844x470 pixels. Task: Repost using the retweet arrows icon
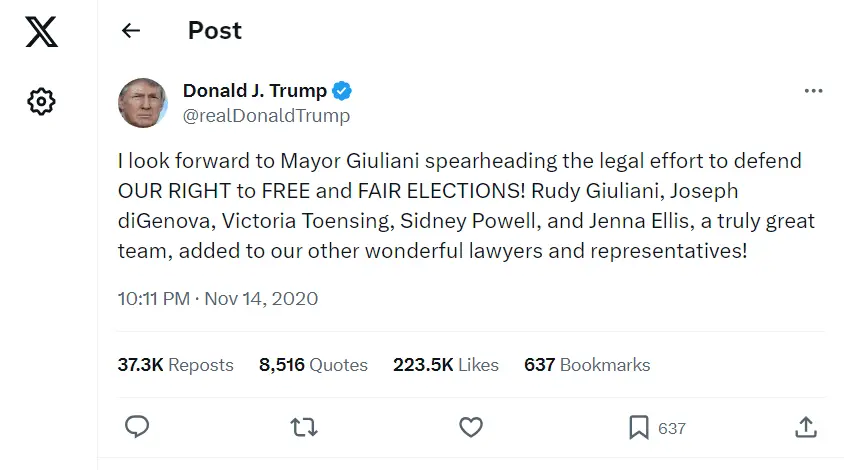point(304,427)
